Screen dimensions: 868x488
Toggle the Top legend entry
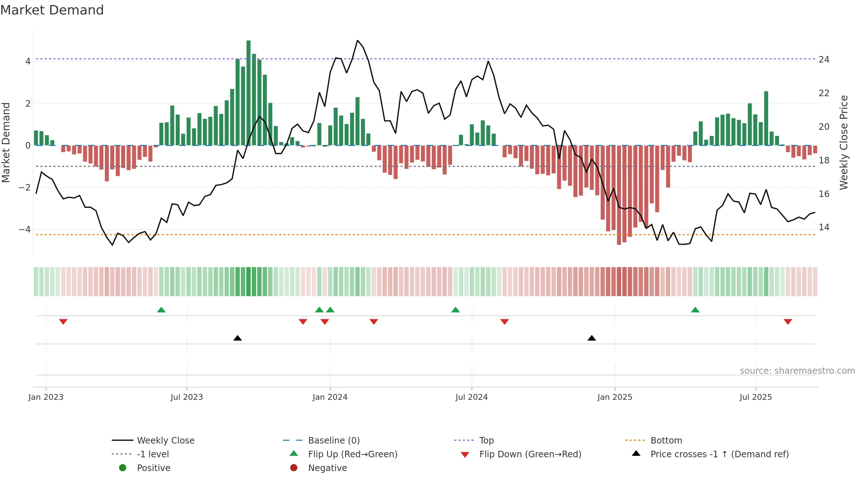tap(474, 440)
